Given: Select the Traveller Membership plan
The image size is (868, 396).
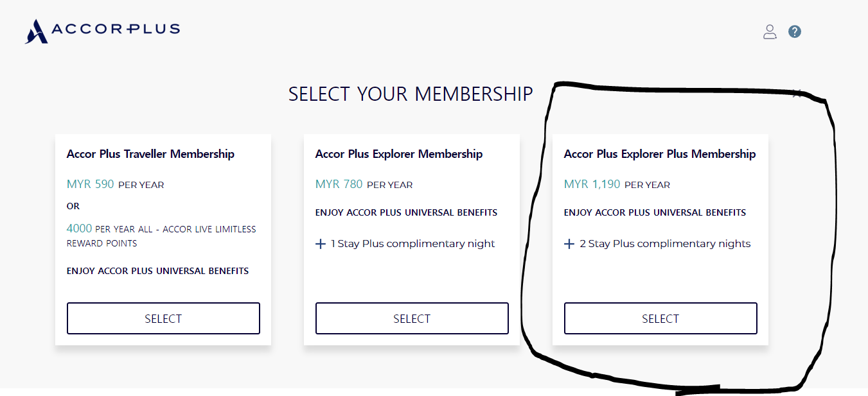Looking at the screenshot, I should (163, 318).
